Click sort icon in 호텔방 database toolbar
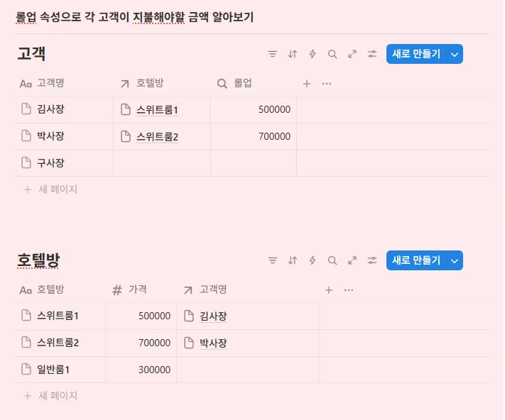This screenshot has width=505, height=420. (x=293, y=260)
